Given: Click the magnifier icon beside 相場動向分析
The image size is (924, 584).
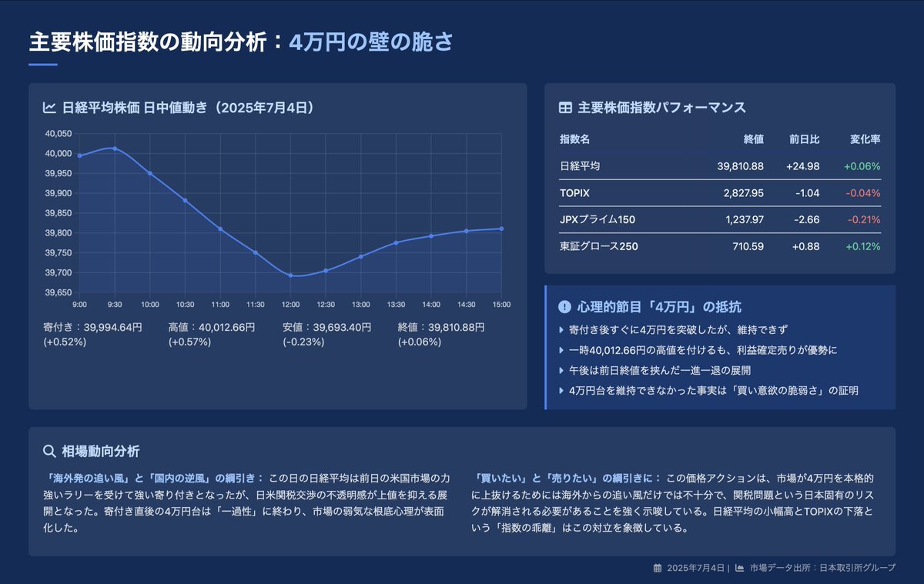Looking at the screenshot, I should pos(49,451).
